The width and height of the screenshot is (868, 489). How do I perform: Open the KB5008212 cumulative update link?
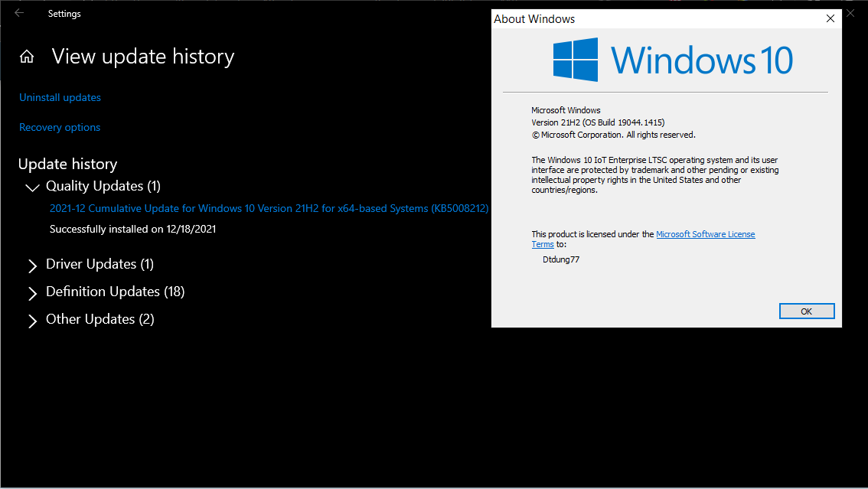pyautogui.click(x=269, y=209)
